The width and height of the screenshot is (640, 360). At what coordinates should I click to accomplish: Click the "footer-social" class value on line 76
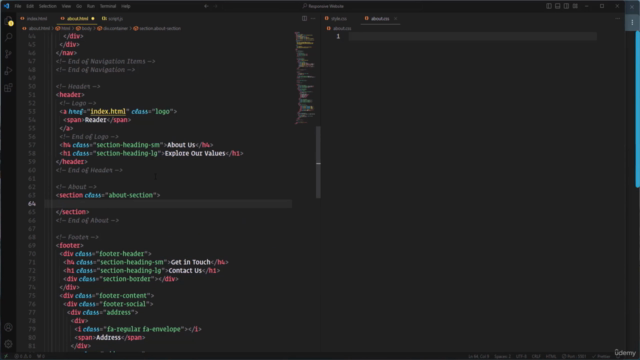point(124,304)
